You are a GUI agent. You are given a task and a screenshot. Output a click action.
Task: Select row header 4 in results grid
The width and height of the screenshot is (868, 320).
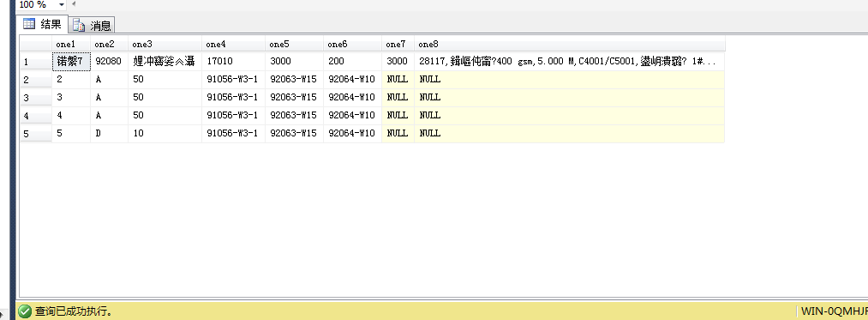pos(36,116)
